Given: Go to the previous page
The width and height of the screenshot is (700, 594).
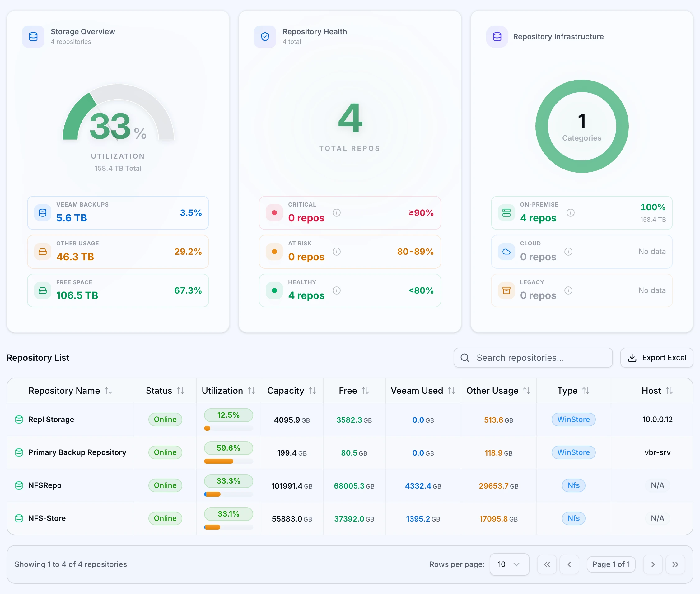Looking at the screenshot, I should pos(569,564).
